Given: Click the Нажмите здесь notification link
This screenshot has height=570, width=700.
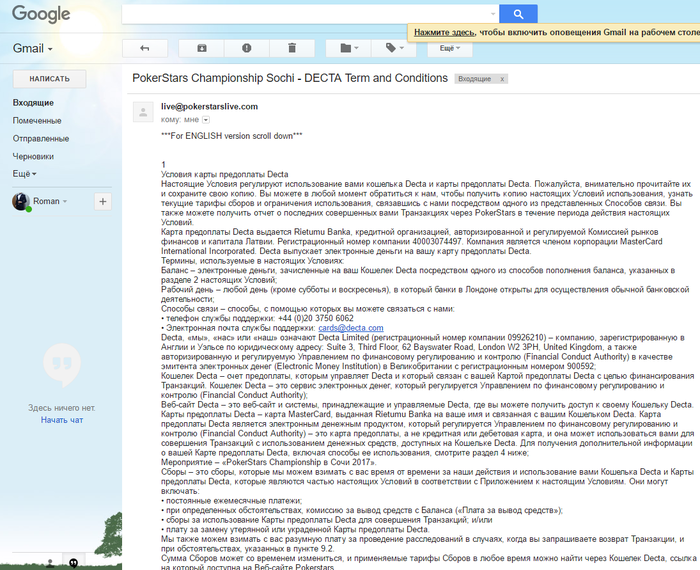Looking at the screenshot, I should click(445, 32).
